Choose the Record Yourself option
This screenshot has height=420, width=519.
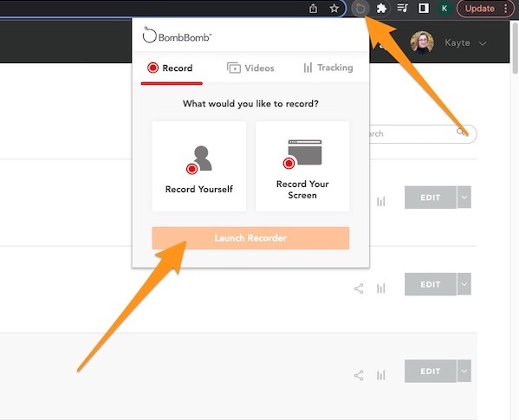[x=199, y=166]
